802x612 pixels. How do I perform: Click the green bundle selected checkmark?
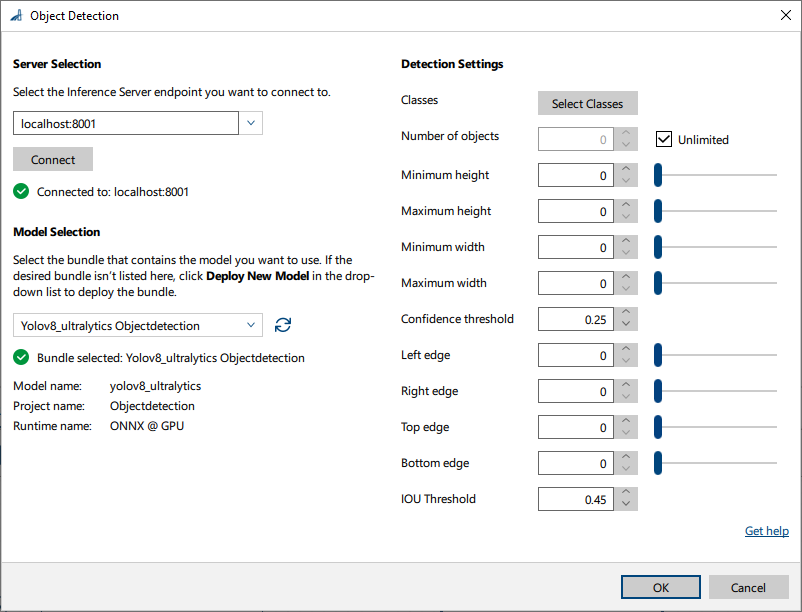pos(21,357)
